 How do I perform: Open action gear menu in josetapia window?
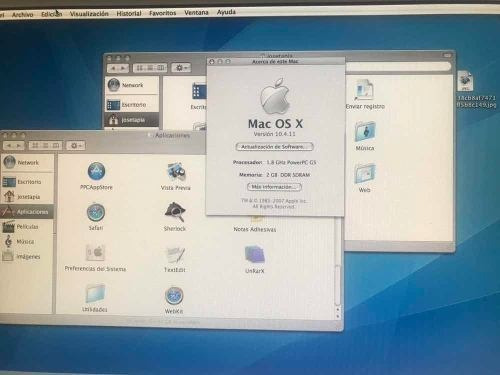(x=181, y=68)
